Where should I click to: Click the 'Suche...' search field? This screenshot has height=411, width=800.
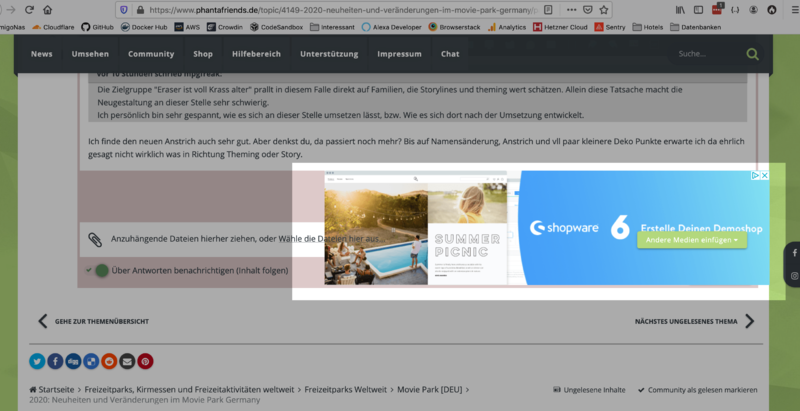(x=705, y=54)
